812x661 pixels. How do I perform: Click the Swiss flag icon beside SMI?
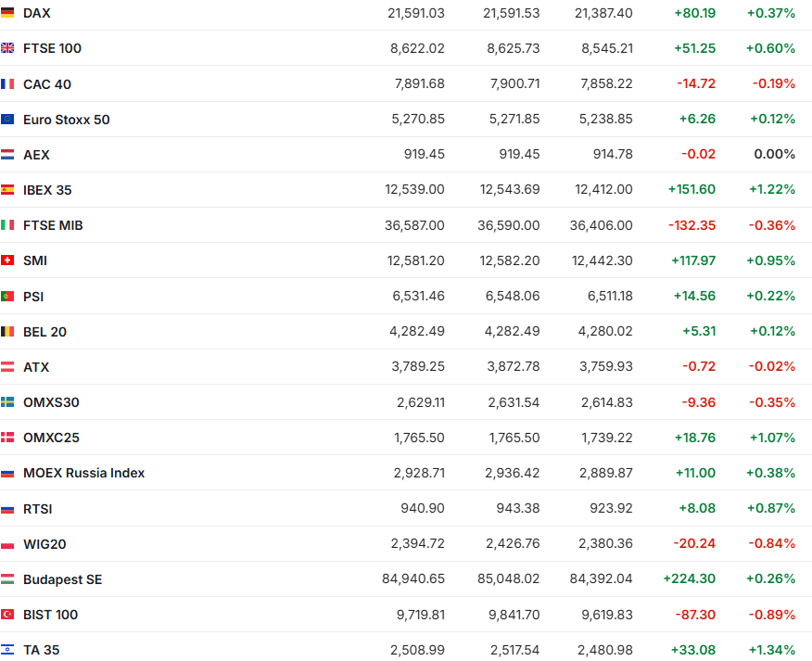coord(7,261)
